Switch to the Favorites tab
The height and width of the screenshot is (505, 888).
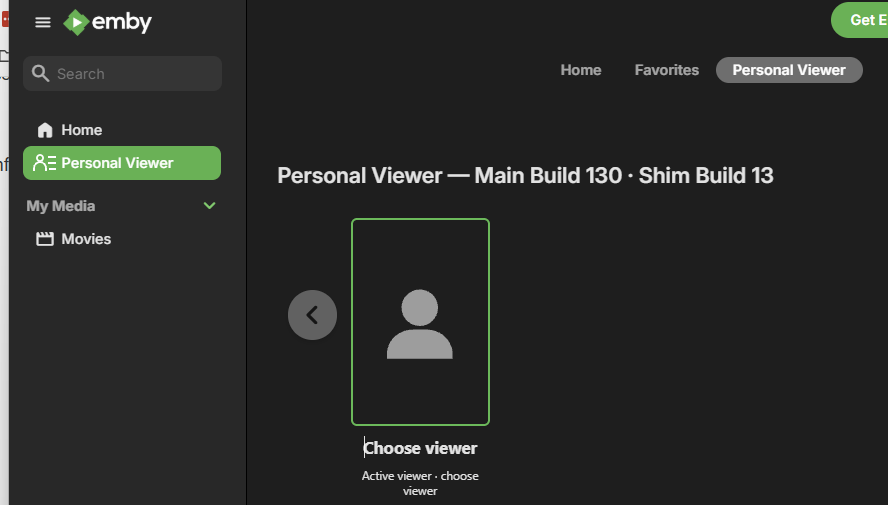(x=667, y=70)
